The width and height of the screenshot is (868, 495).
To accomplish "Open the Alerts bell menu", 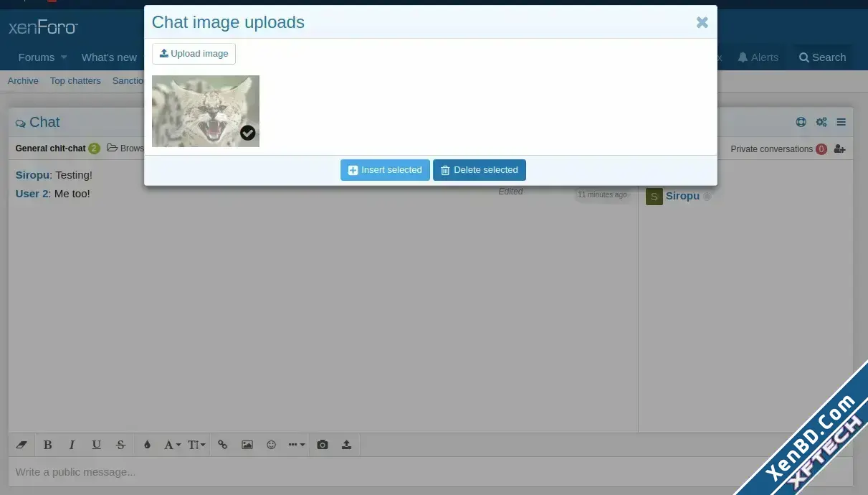I will click(x=758, y=57).
